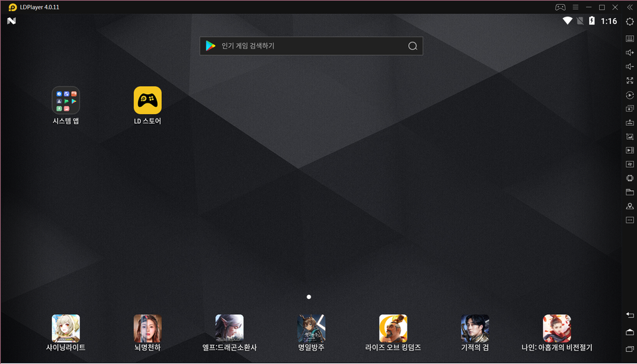Open keyboard mapping in sidebar
Screen dimensions: 637x364
coord(630,38)
